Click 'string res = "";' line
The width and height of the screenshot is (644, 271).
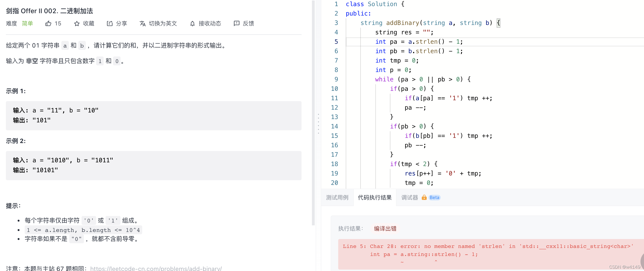click(404, 32)
